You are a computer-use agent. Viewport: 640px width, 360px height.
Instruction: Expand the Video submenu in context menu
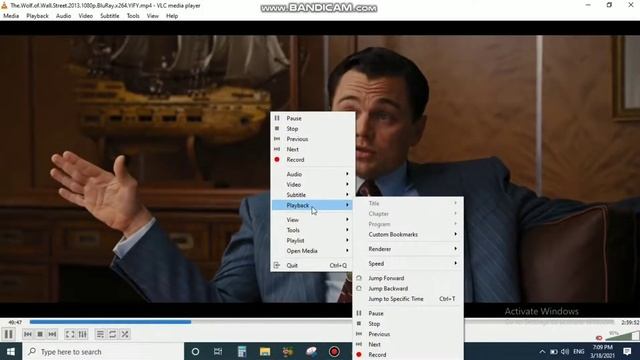[313, 184]
